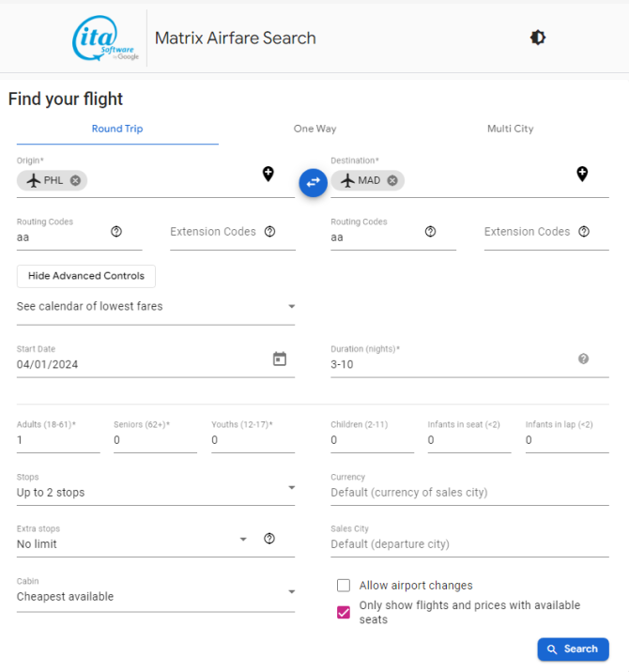This screenshot has height=672, width=629.
Task: Show help for origin Routing Codes
Action: click(x=116, y=232)
